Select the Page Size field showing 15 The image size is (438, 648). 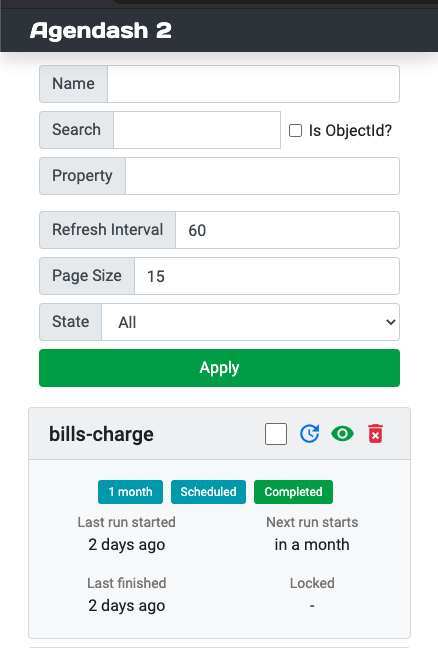[267, 276]
